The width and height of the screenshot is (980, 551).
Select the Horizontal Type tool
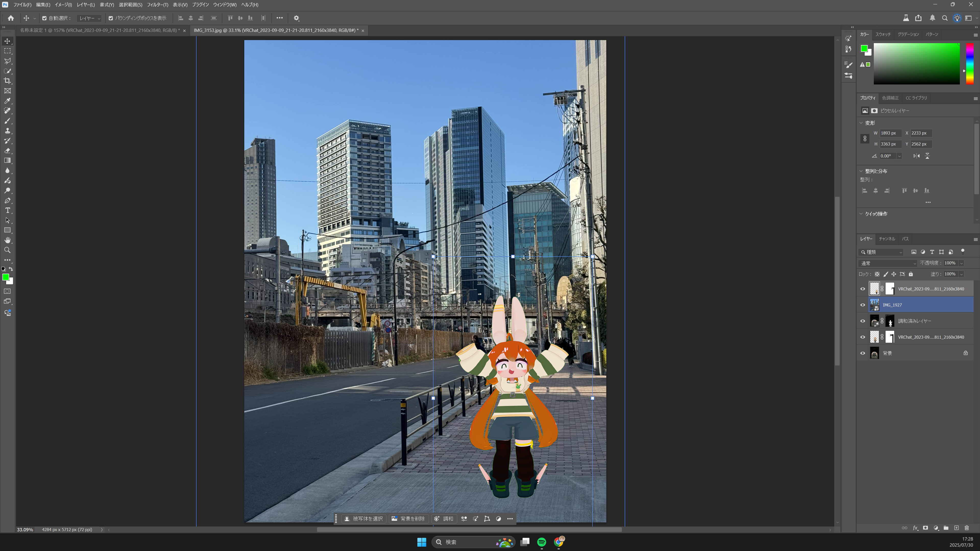[7, 210]
